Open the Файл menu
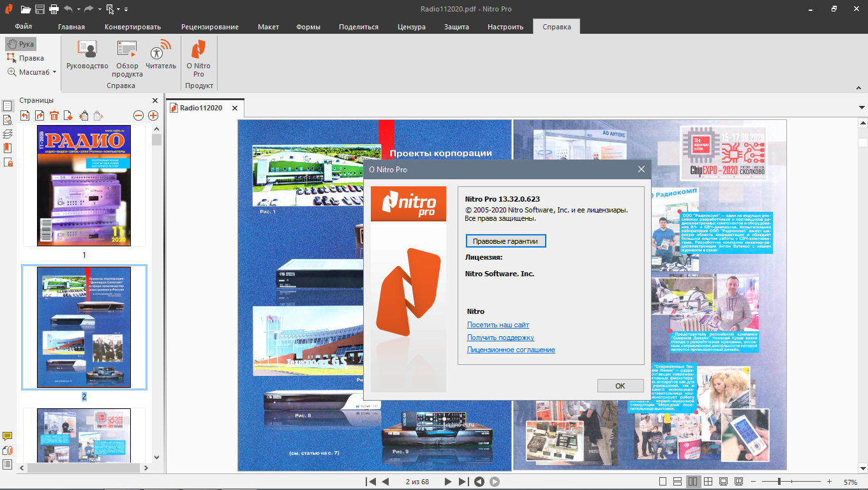This screenshot has height=490, width=868. click(24, 27)
